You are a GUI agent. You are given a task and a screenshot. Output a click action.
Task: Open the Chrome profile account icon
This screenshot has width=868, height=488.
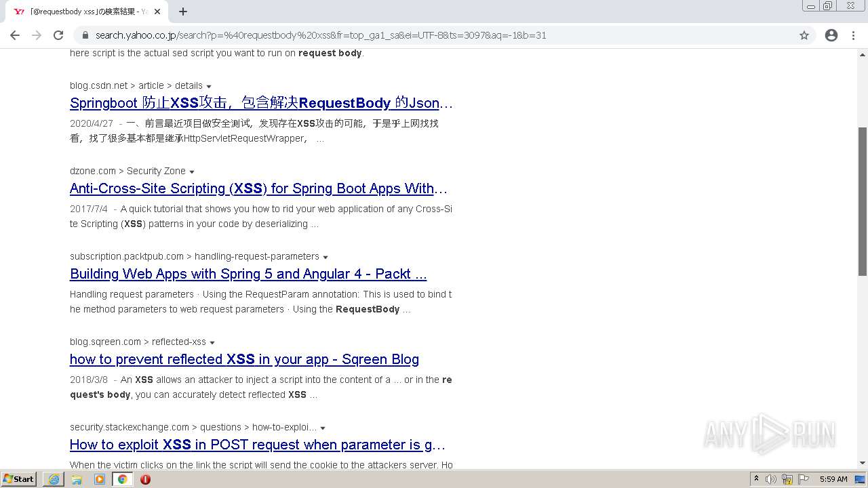point(831,35)
